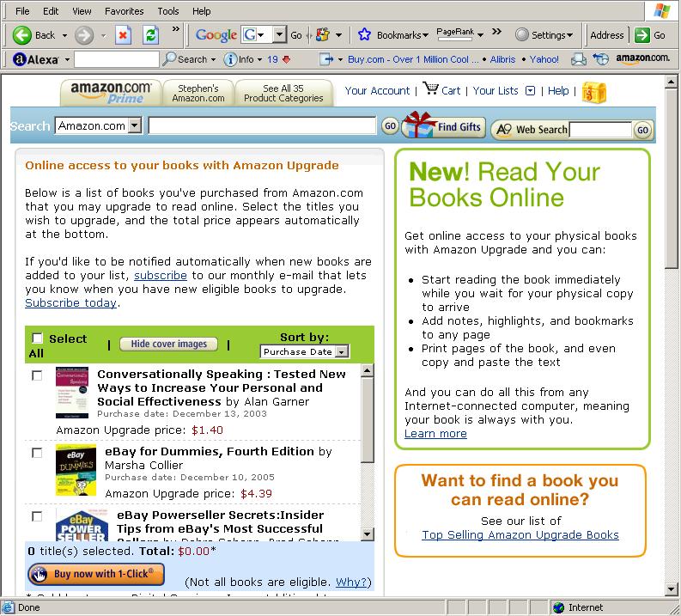681x616 pixels.
Task: Click the Buy.com Over 1 Million link
Action: click(412, 59)
